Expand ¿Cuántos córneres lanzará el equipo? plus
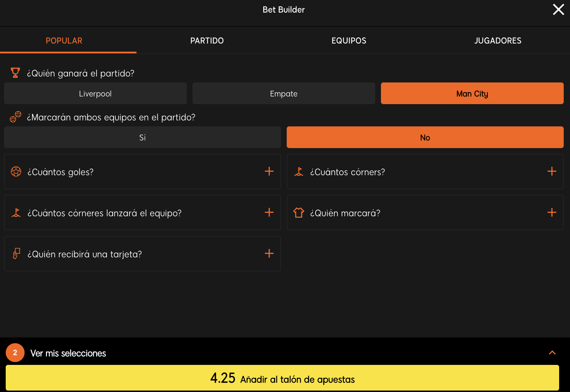This screenshot has height=392, width=570. point(269,212)
